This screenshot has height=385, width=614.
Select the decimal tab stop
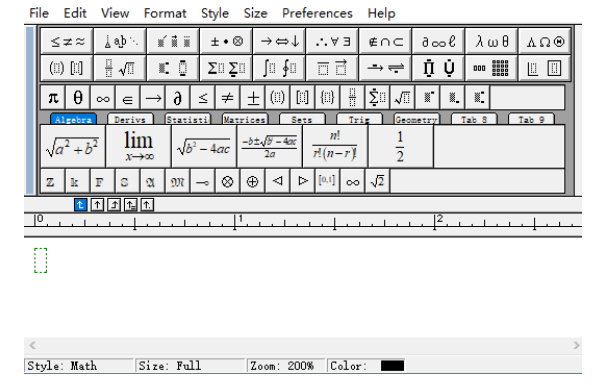[147, 204]
